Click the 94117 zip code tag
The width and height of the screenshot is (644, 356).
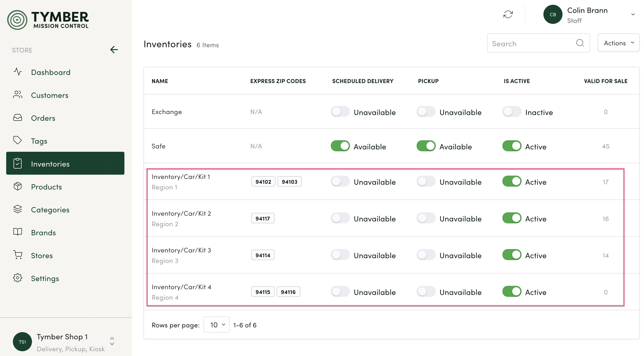262,218
